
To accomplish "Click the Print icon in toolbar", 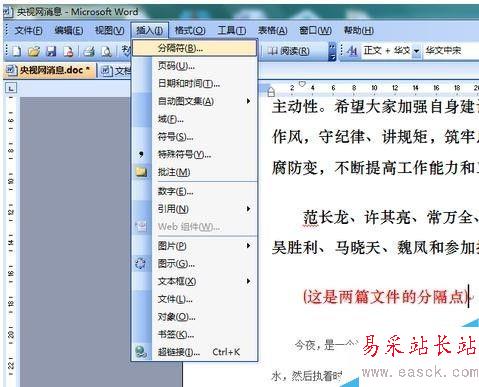I will pos(89,51).
